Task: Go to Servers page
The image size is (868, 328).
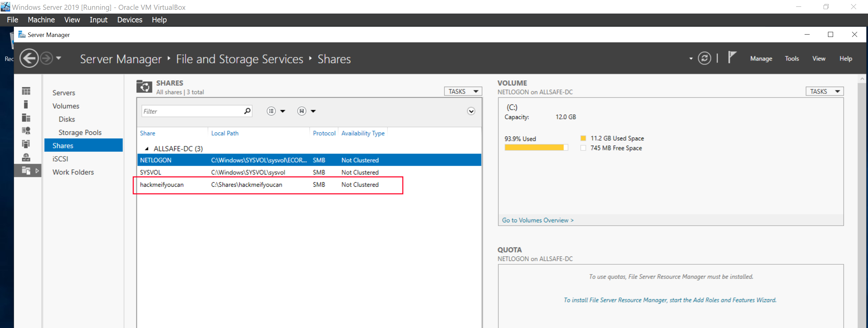Action: (x=63, y=93)
